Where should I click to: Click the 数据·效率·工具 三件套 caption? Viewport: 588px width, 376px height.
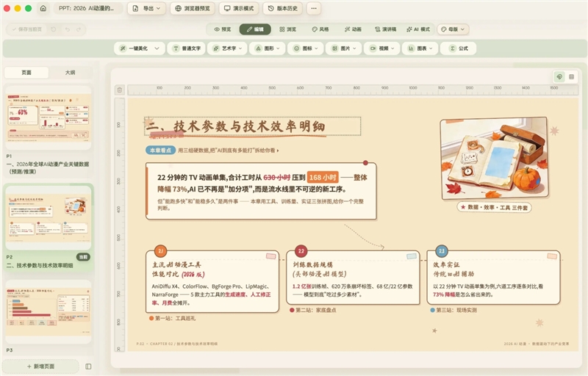[x=494, y=207]
